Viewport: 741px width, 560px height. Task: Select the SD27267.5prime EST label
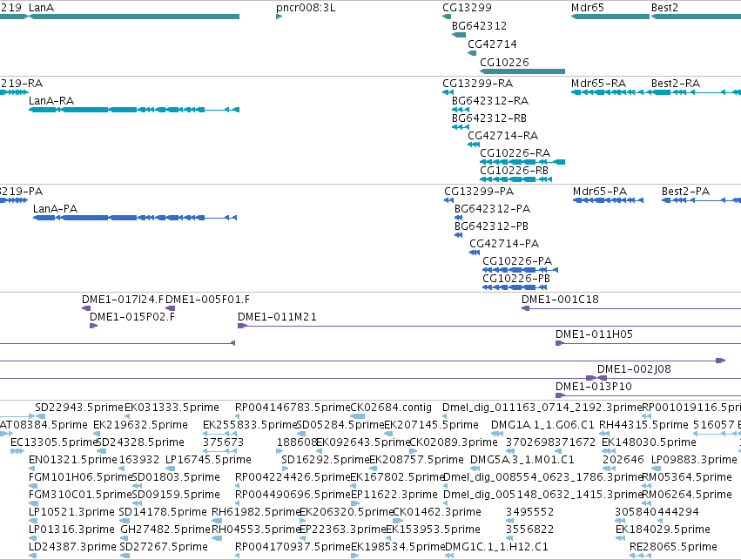click(164, 548)
